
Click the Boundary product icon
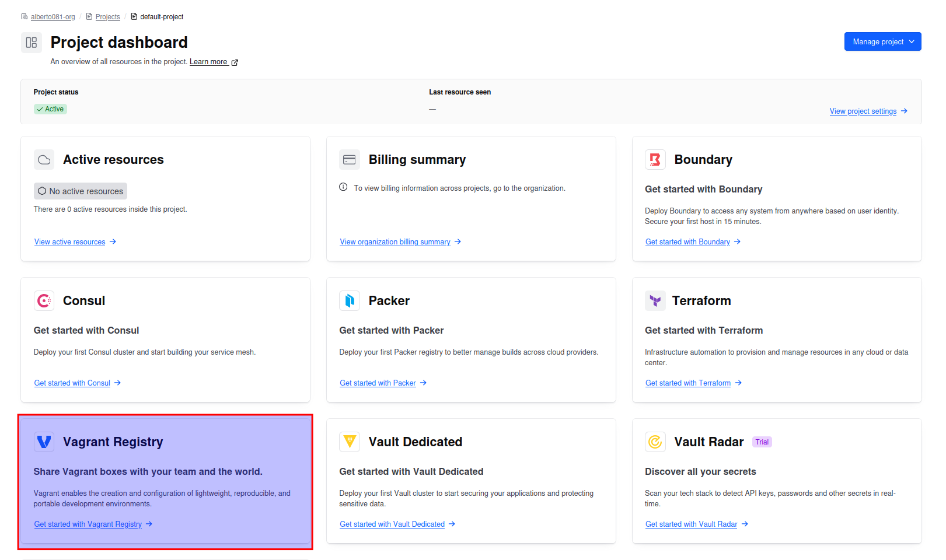coord(655,160)
